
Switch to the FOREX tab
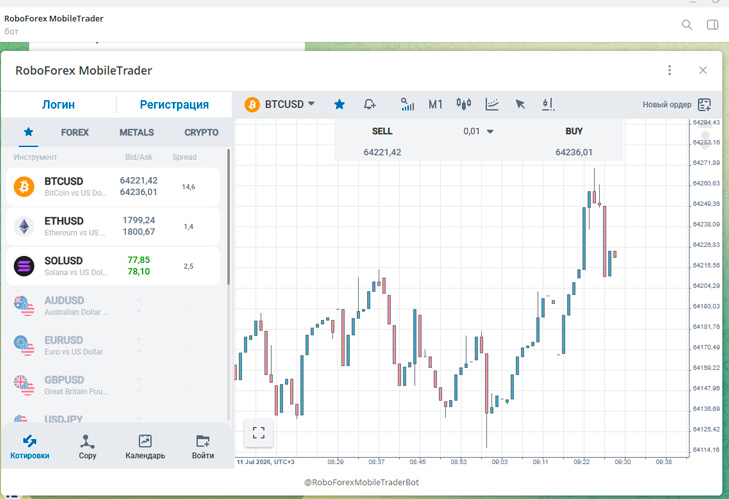tap(74, 133)
